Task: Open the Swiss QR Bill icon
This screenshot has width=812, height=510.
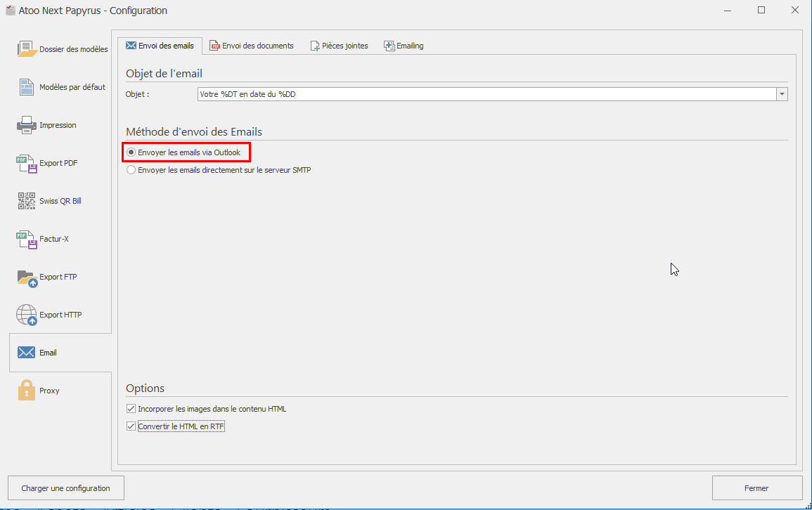Action: (x=27, y=201)
